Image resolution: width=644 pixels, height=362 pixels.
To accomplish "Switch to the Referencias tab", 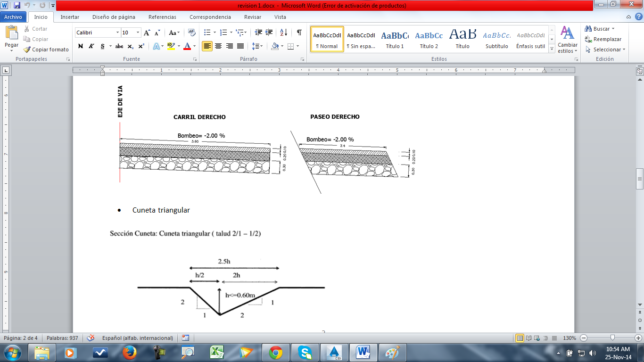I will pos(162,17).
